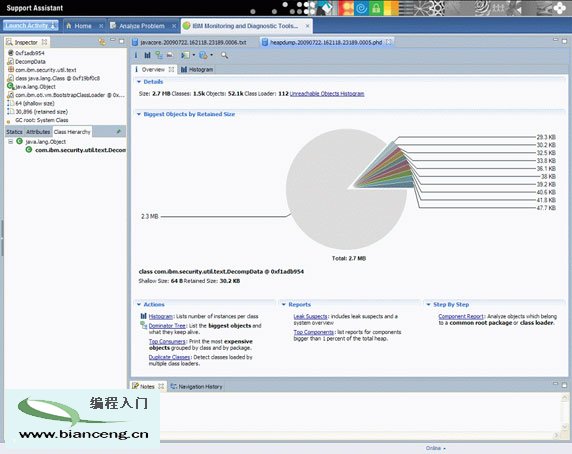Collapse the Step By Step section

pos(428,304)
